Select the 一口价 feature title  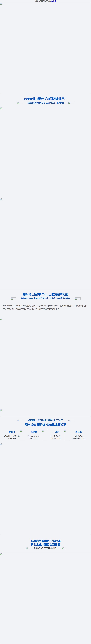coord(56,432)
